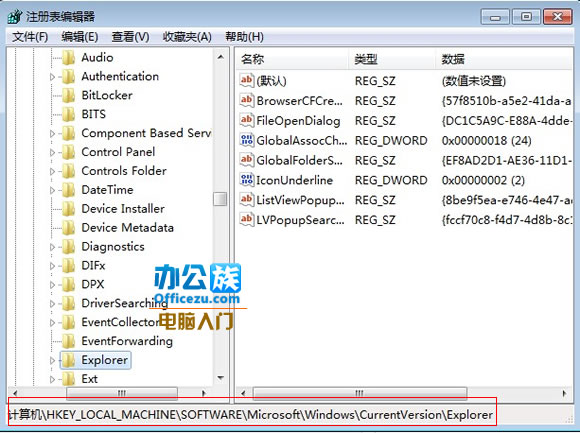Viewport: 580px width, 433px height.
Task: Open the 收藏夹(A) menu
Action: (187, 37)
